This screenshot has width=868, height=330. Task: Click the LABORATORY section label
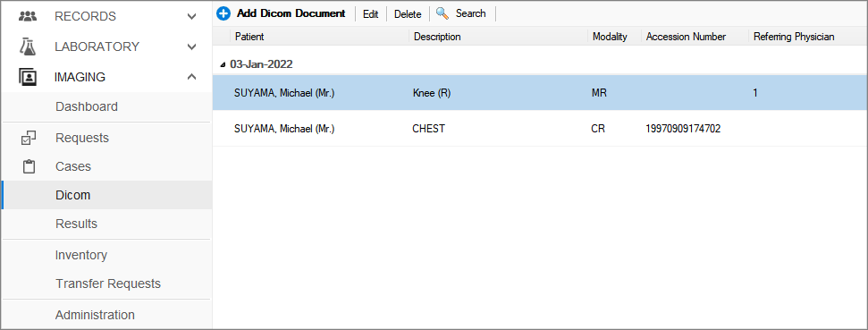tap(97, 47)
